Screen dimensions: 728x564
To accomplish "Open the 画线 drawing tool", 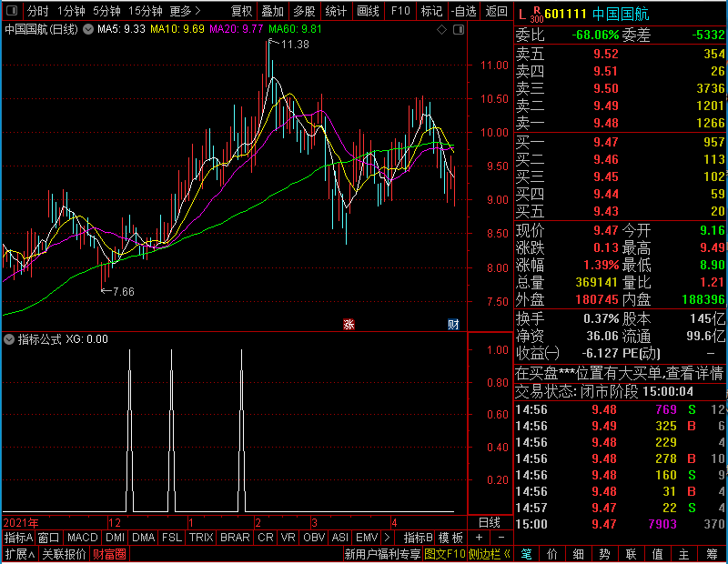I will pos(368,11).
